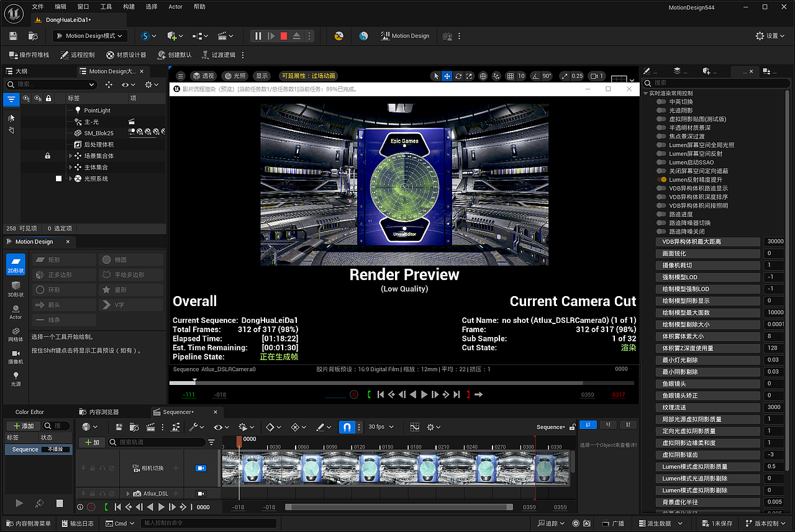795x532 pixels.
Task: Open the 文件 menu
Action: [x=38, y=7]
